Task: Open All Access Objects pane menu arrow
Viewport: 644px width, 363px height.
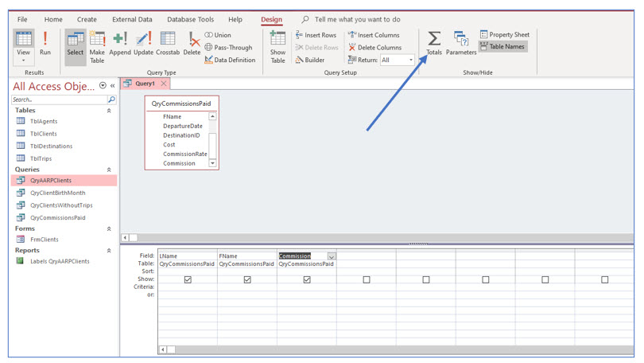Action: pos(103,85)
